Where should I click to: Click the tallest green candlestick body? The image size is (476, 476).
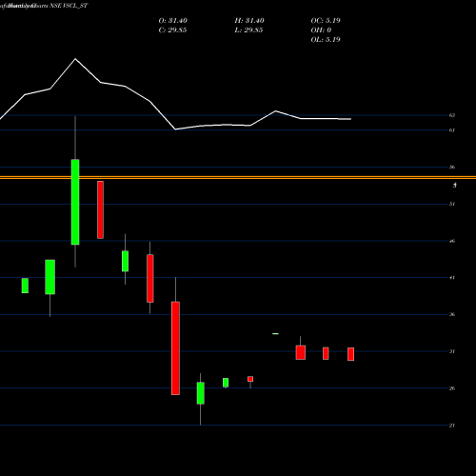tap(75, 202)
